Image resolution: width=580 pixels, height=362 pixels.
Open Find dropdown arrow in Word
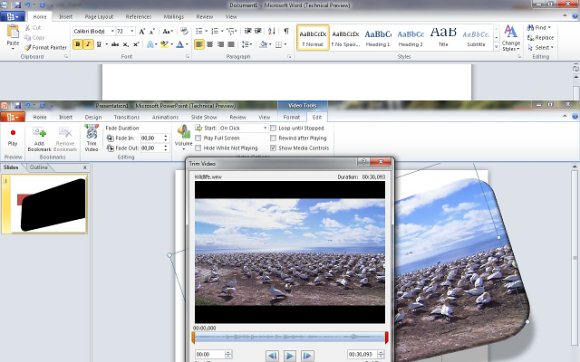(549, 28)
